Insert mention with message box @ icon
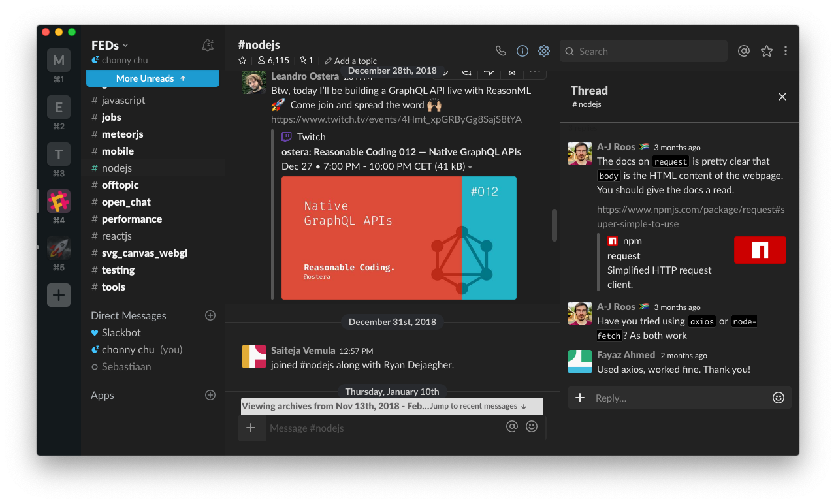Viewport: 836px width, 504px height. (512, 426)
